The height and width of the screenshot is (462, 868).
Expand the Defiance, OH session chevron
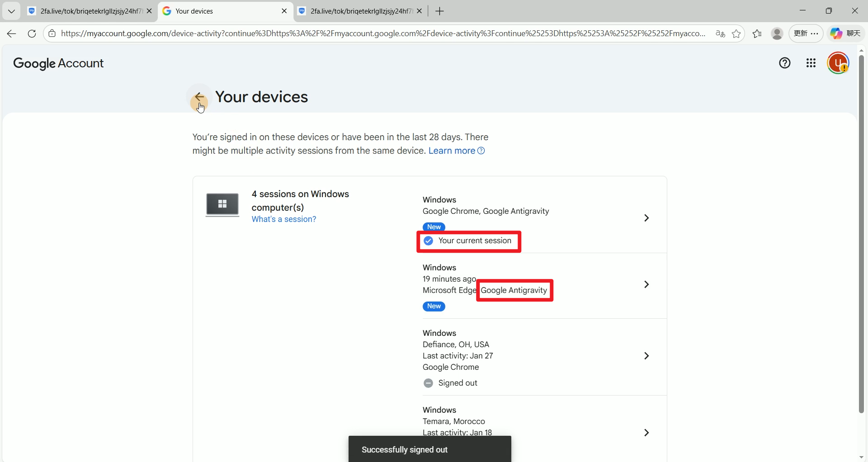point(646,356)
